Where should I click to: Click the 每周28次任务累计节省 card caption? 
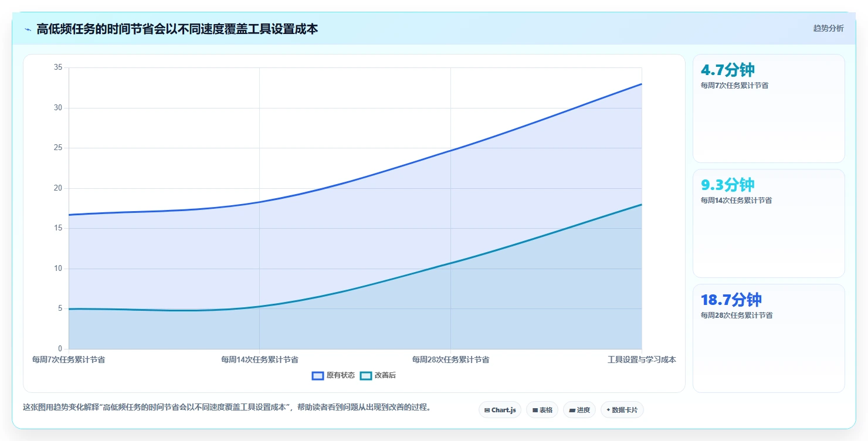736,316
